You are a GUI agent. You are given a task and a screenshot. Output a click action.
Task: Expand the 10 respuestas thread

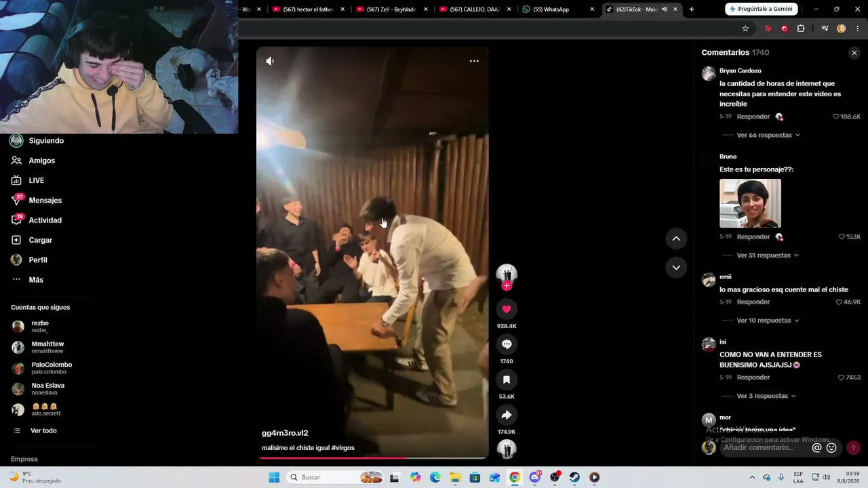pos(768,320)
